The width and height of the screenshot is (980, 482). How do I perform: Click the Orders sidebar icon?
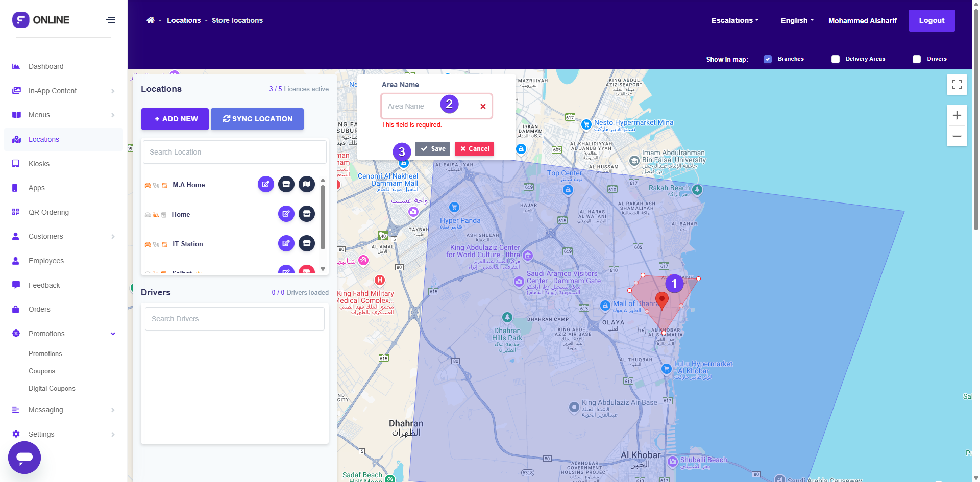pyautogui.click(x=16, y=309)
